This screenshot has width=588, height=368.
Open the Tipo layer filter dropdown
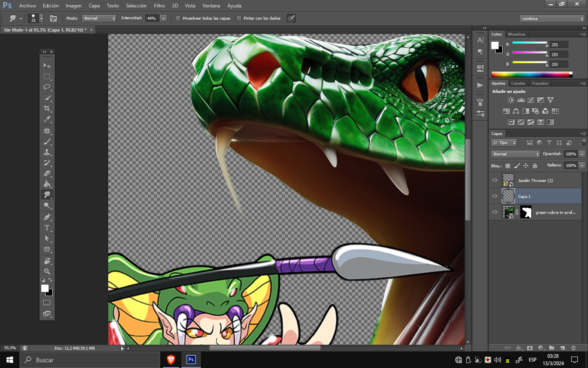504,143
